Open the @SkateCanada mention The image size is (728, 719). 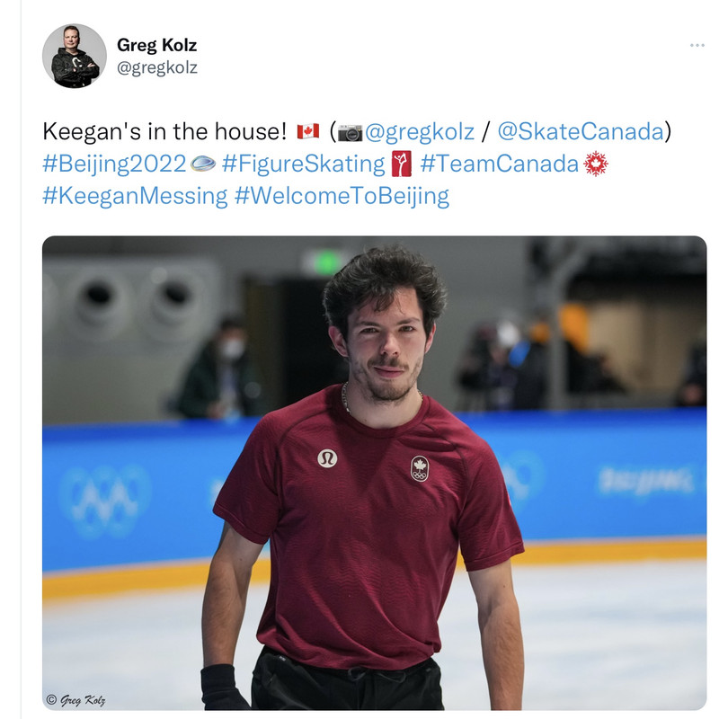pos(581,131)
